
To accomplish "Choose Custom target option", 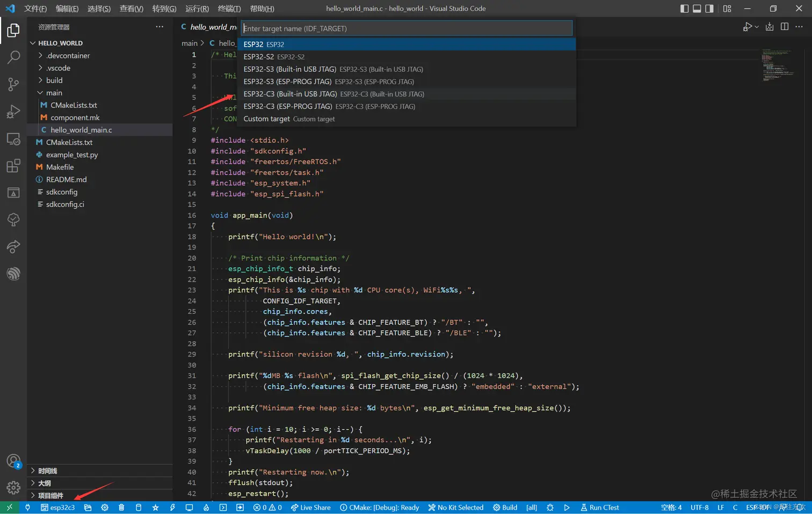I will [407, 119].
